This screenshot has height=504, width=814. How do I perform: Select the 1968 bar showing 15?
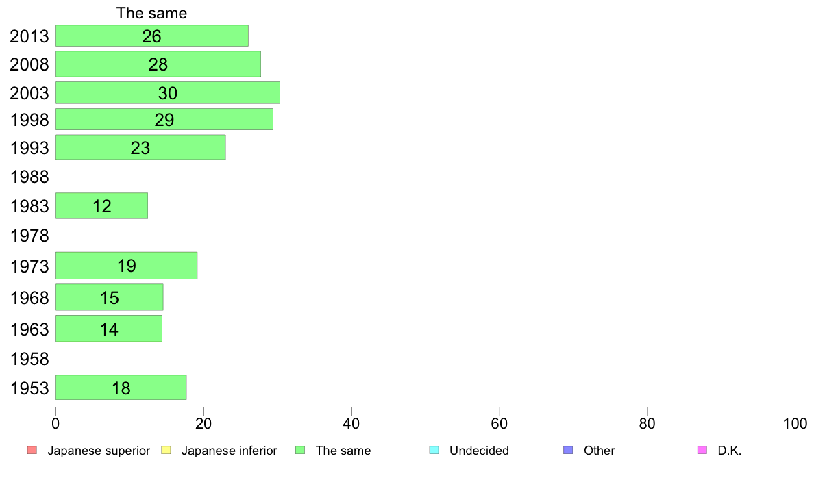(110, 297)
